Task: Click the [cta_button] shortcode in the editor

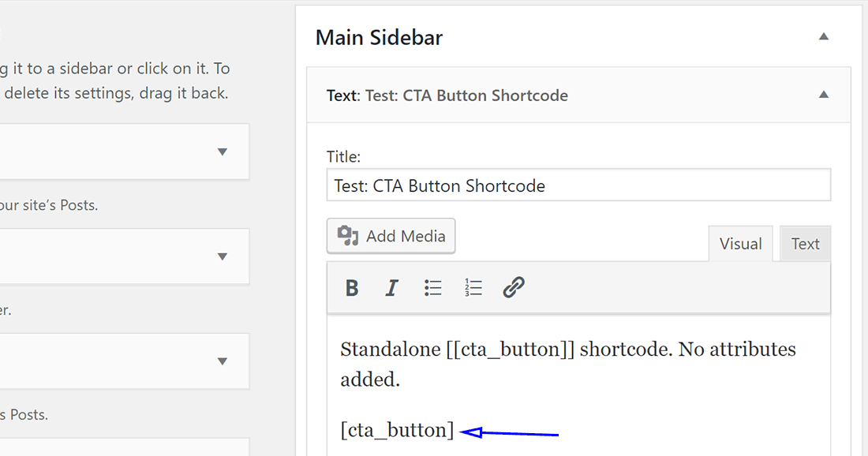Action: 396,430
